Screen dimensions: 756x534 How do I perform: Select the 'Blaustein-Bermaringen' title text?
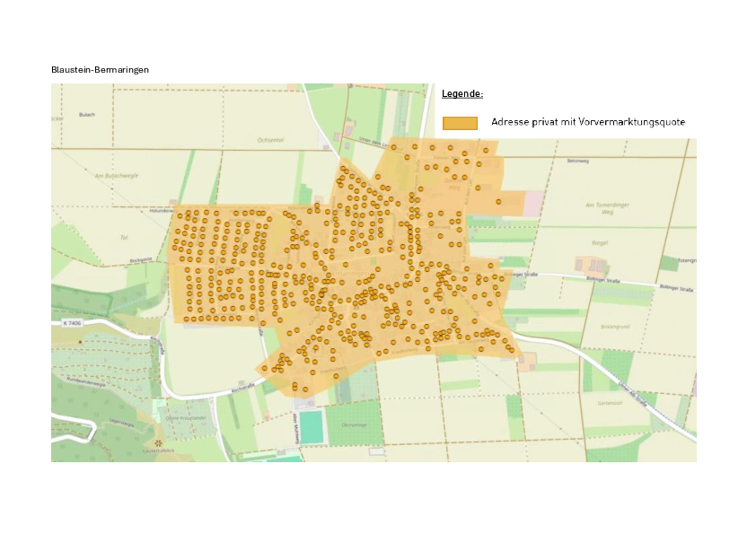pos(100,70)
